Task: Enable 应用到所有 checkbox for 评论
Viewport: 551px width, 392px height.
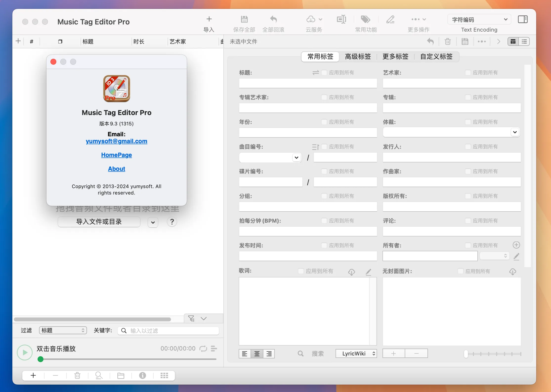Action: click(x=468, y=220)
